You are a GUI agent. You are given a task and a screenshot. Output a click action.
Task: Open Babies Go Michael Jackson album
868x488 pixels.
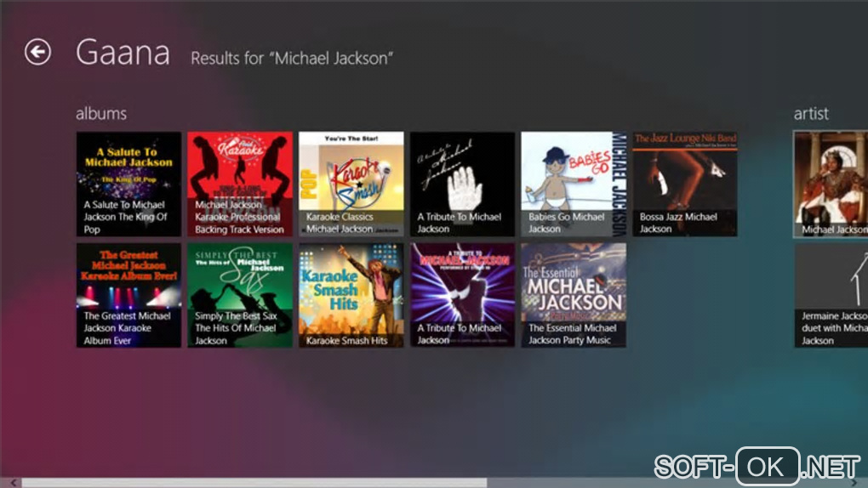[574, 184]
